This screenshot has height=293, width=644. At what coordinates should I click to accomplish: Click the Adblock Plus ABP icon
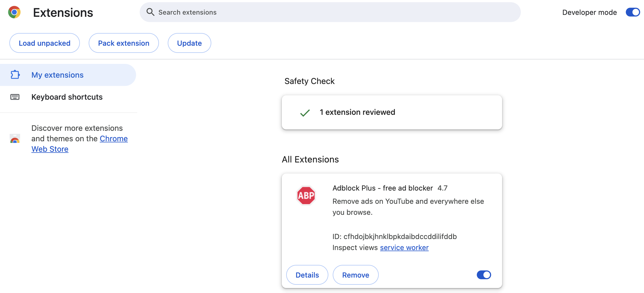click(x=306, y=196)
